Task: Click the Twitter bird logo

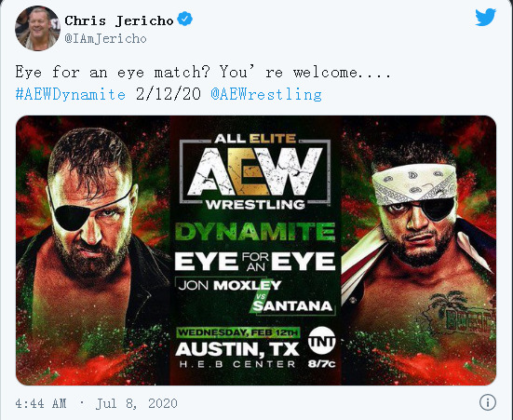Action: pyautogui.click(x=485, y=17)
